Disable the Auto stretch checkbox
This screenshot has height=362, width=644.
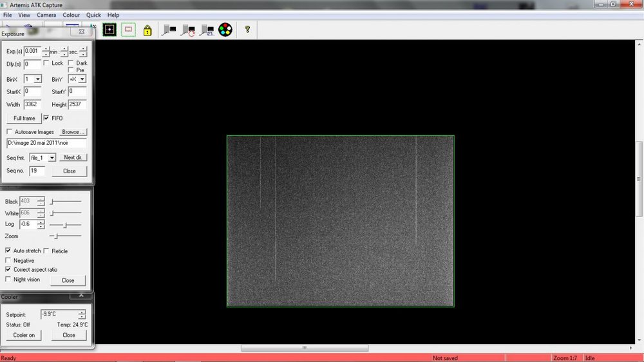pos(8,250)
